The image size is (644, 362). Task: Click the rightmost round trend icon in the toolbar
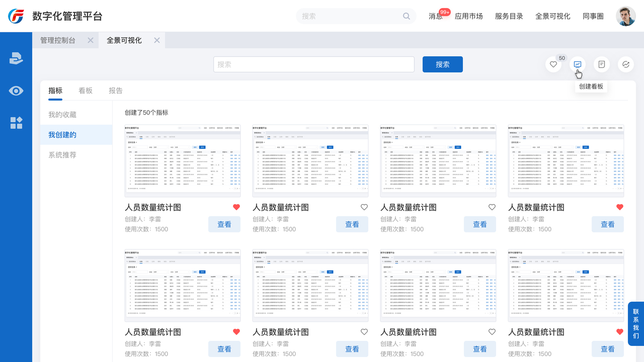point(626,65)
